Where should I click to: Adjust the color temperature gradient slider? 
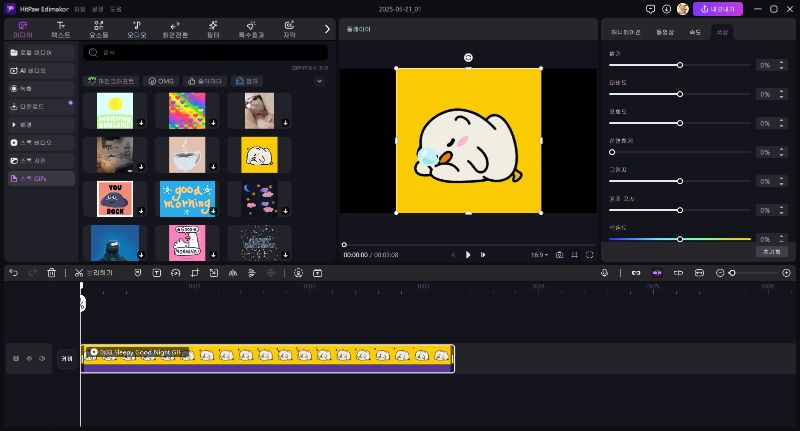click(x=680, y=239)
